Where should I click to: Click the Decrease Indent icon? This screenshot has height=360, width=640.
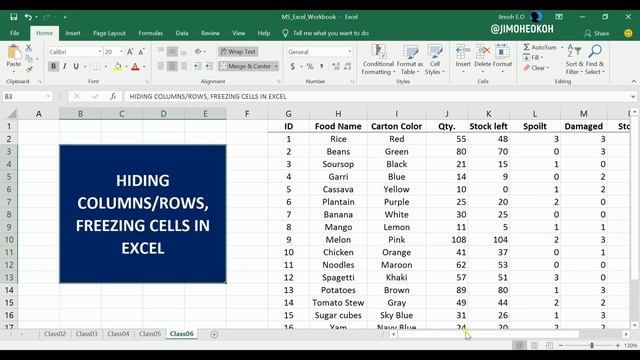click(x=197, y=66)
